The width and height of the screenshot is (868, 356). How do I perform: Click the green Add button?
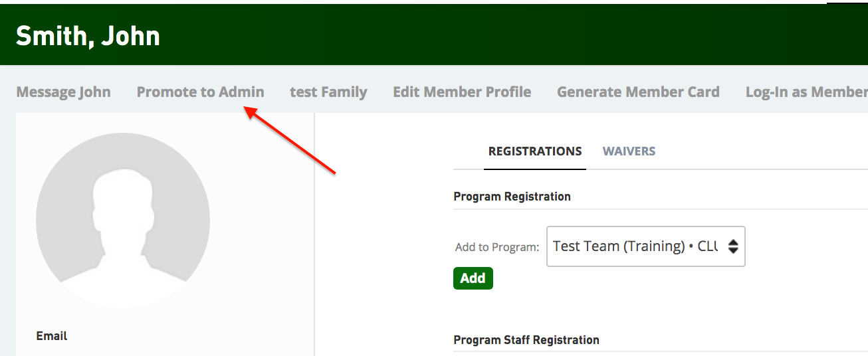[x=473, y=278]
